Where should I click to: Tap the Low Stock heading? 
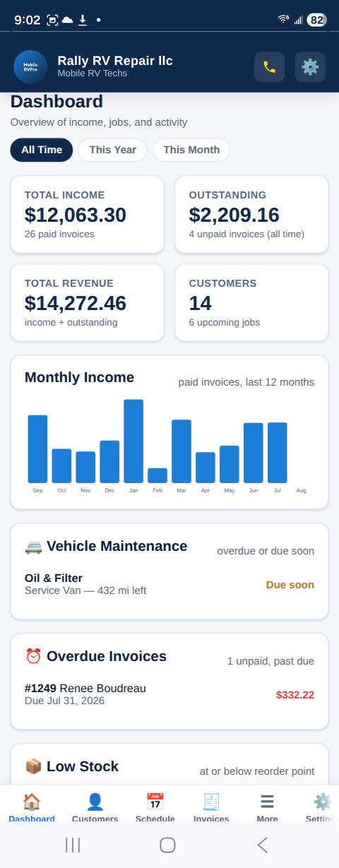point(83,766)
